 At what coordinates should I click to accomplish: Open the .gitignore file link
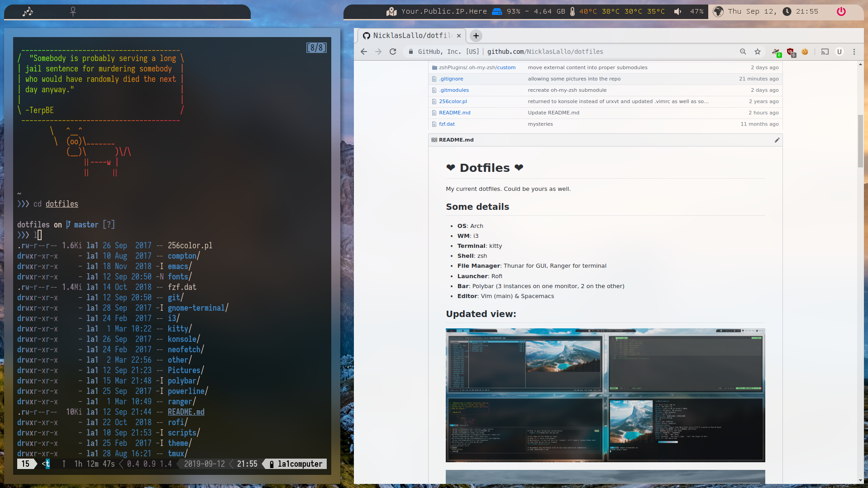451,79
